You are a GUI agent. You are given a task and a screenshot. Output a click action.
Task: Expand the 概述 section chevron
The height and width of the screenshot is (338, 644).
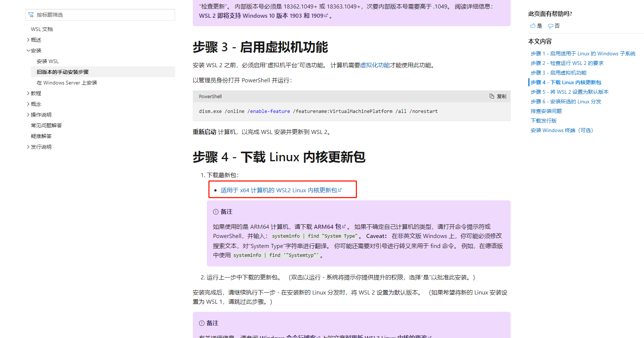coord(28,40)
